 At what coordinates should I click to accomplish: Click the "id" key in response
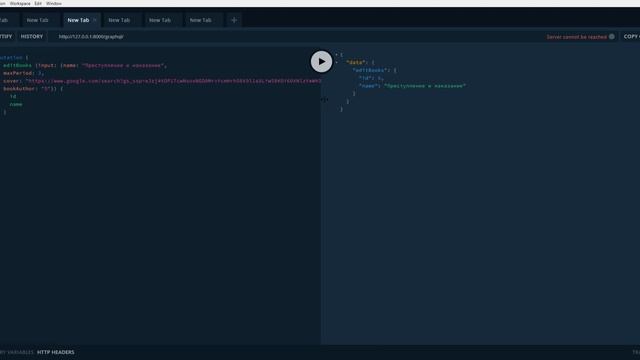tap(365, 78)
